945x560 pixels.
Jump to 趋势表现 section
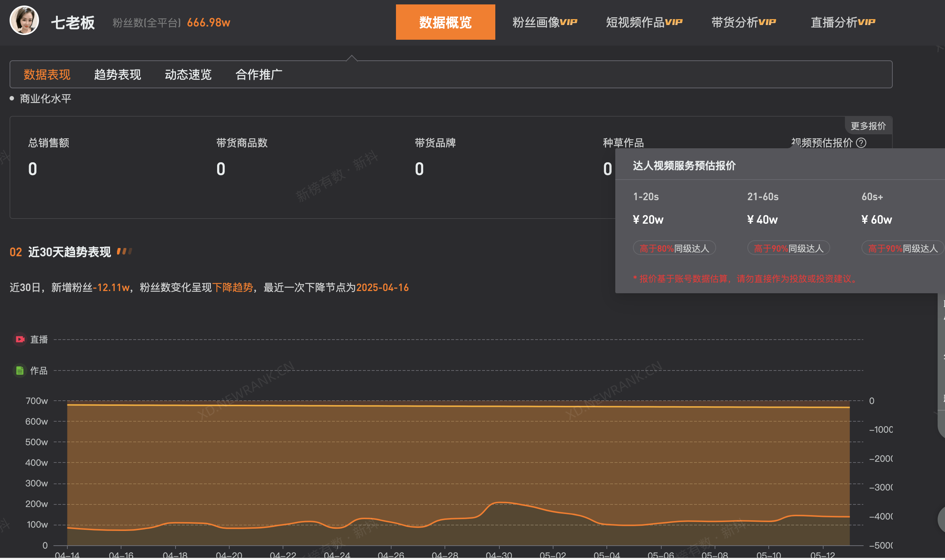click(117, 74)
